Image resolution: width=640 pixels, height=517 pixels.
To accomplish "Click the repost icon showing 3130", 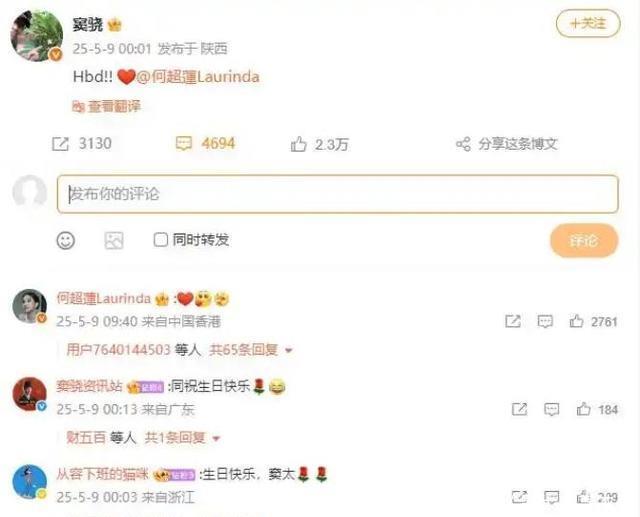I will (x=60, y=144).
